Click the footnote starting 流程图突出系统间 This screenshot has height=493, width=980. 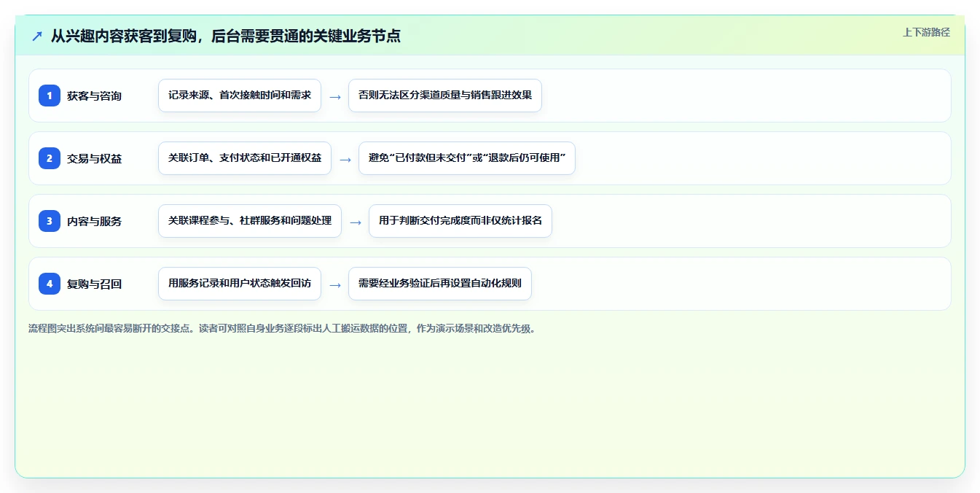coord(284,328)
